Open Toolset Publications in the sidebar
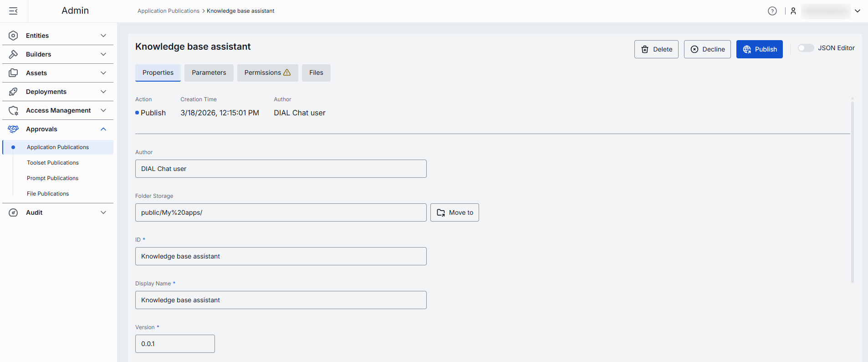Viewport: 868px width, 362px height. [53, 163]
